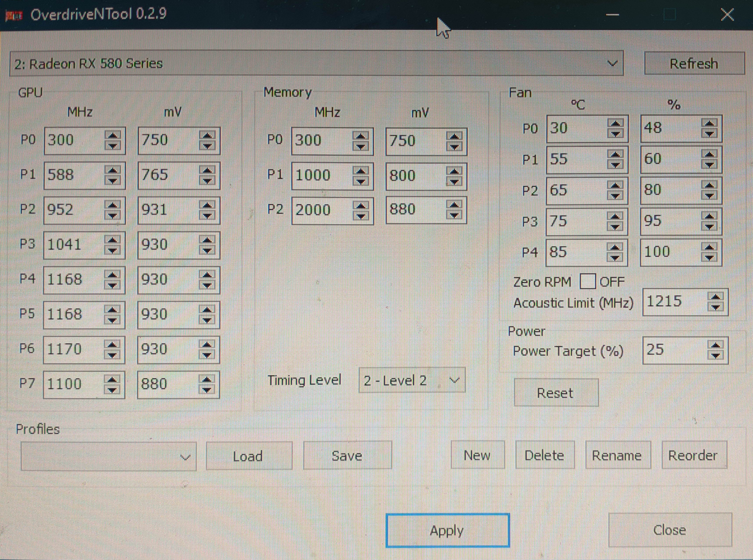The image size is (753, 560).
Task: Raise Power Target percentage with up arrow
Action: (715, 346)
